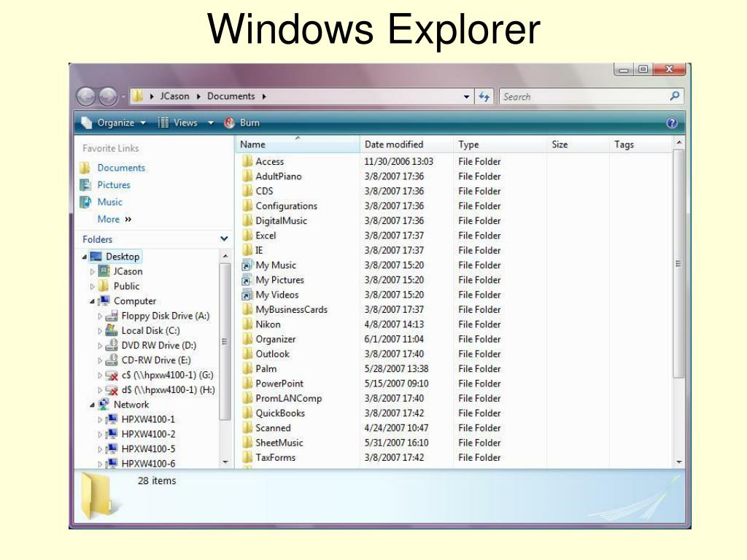The height and width of the screenshot is (560, 747).
Task: Click the Forward navigation arrow button
Action: [x=108, y=97]
